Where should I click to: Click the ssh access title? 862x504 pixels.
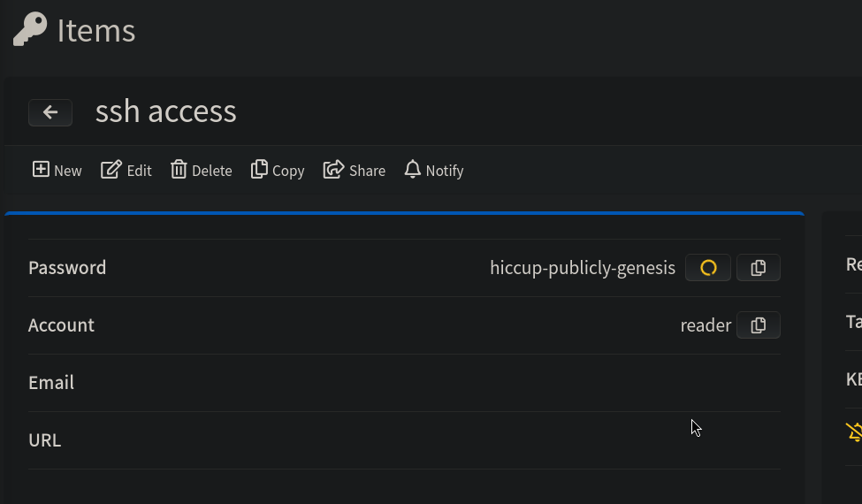coord(166,111)
